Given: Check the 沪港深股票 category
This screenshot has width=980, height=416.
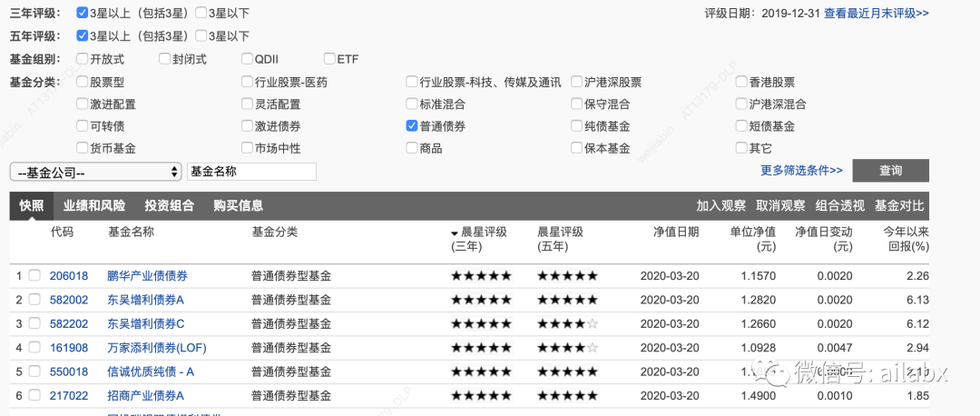Looking at the screenshot, I should click(576, 82).
